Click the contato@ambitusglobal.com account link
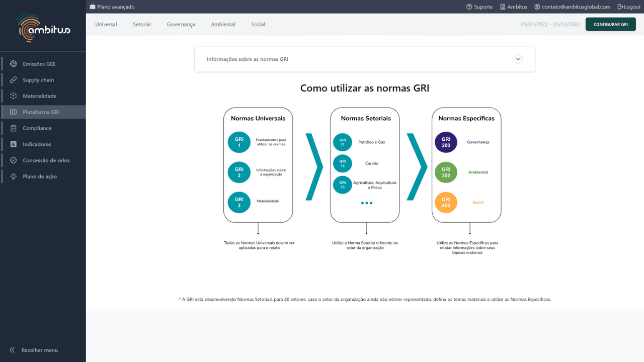This screenshot has width=644, height=362. pyautogui.click(x=572, y=7)
